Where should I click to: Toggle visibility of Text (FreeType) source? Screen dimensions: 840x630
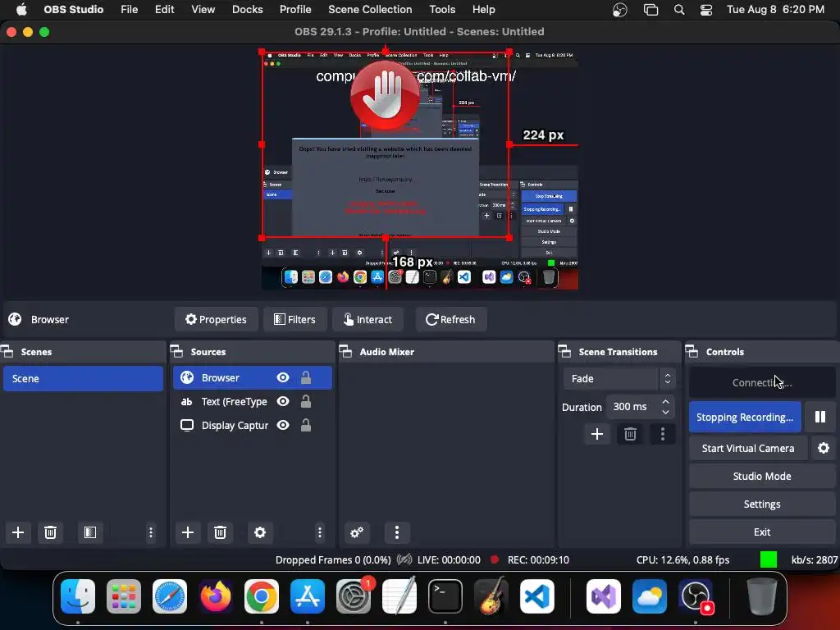(x=283, y=401)
